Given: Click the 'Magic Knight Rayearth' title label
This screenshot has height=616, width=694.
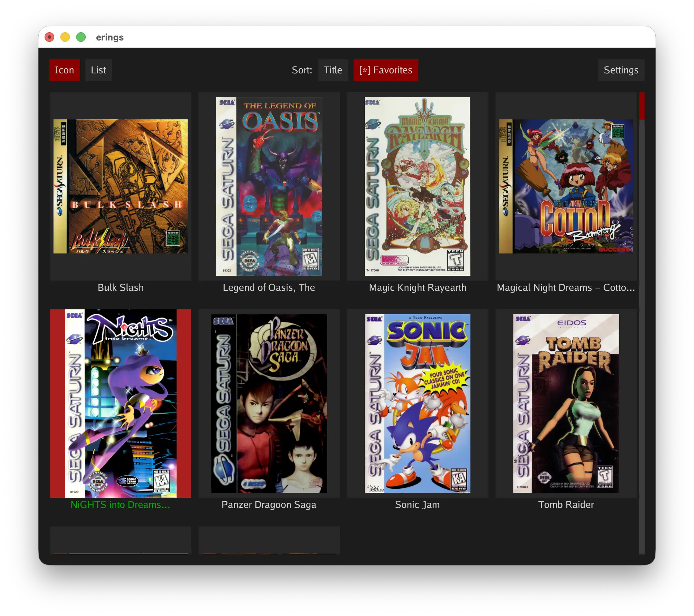Looking at the screenshot, I should pyautogui.click(x=418, y=287).
